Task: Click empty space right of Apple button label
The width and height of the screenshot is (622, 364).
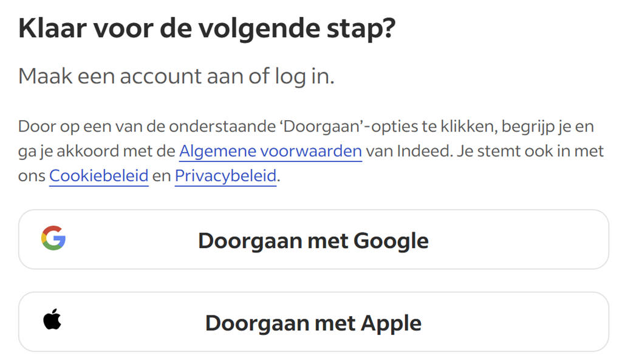Action: point(516,322)
